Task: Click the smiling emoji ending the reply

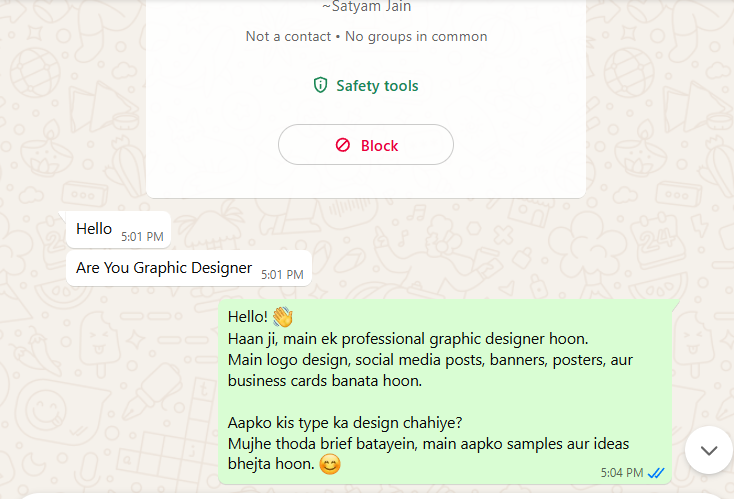Action: (x=330, y=464)
